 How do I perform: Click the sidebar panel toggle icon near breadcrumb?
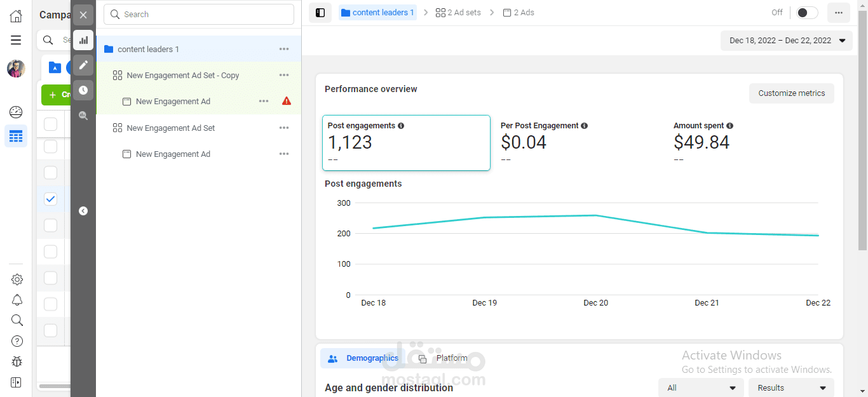point(320,13)
